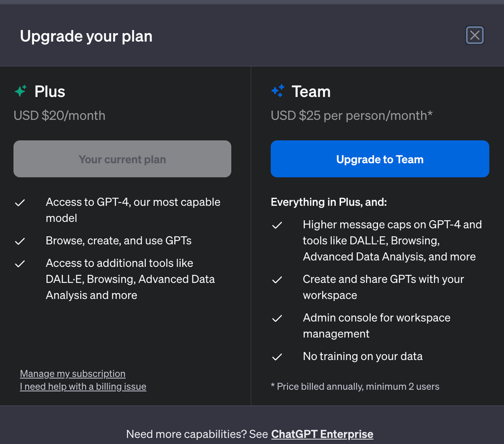Open the ChatGPT Enterprise link

click(x=322, y=434)
